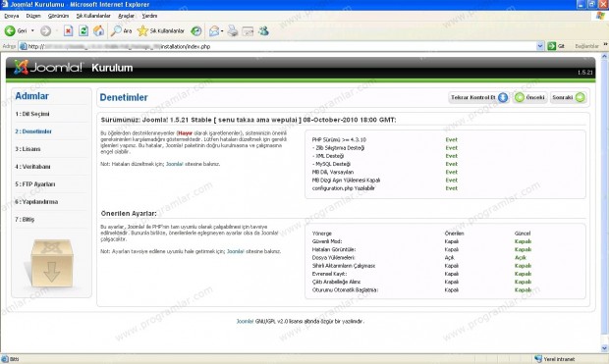Click the Yerel intranet status bar zone
609x364 pixels.
click(x=555, y=359)
